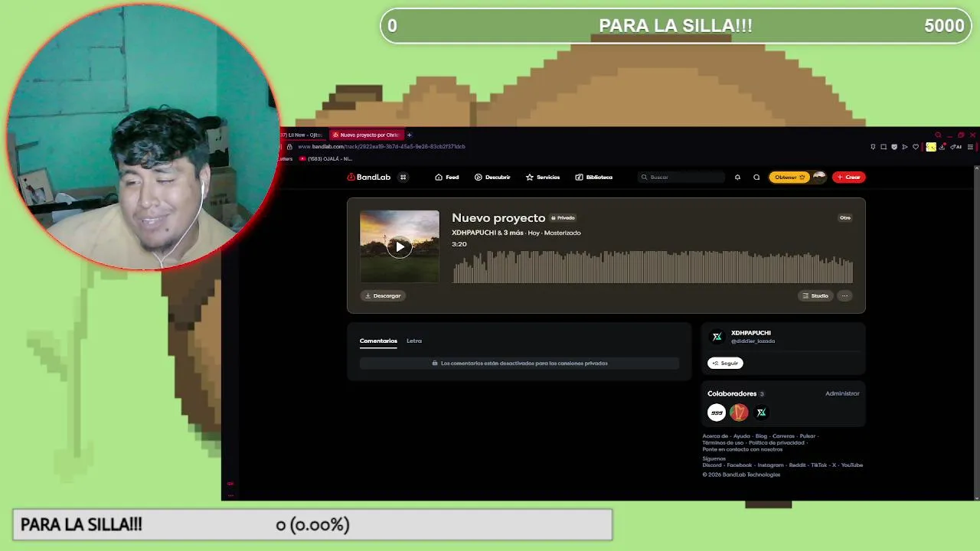Open the TikTok footer link
Image resolution: width=980 pixels, height=551 pixels.
point(819,465)
